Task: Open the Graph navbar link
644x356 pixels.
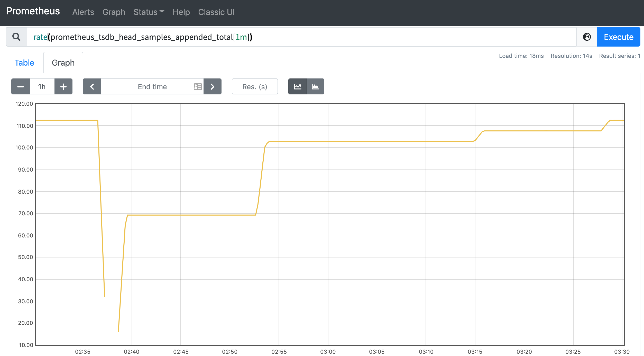Action: [x=114, y=12]
